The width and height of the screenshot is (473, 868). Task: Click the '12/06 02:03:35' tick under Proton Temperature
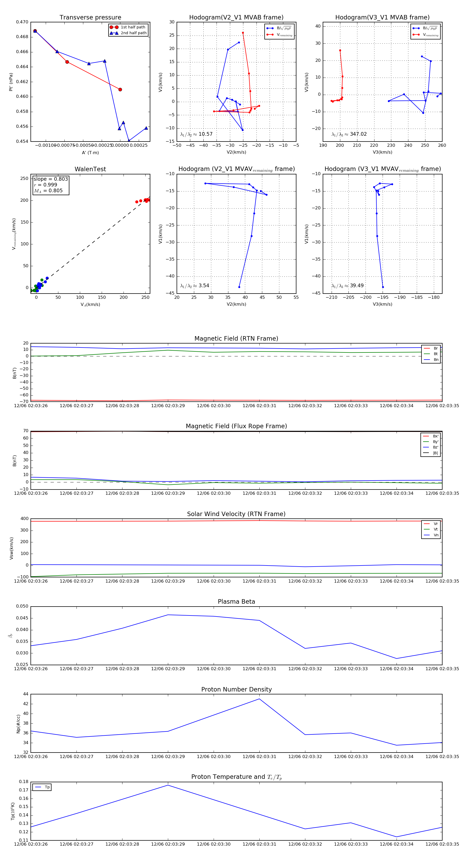[442, 844]
